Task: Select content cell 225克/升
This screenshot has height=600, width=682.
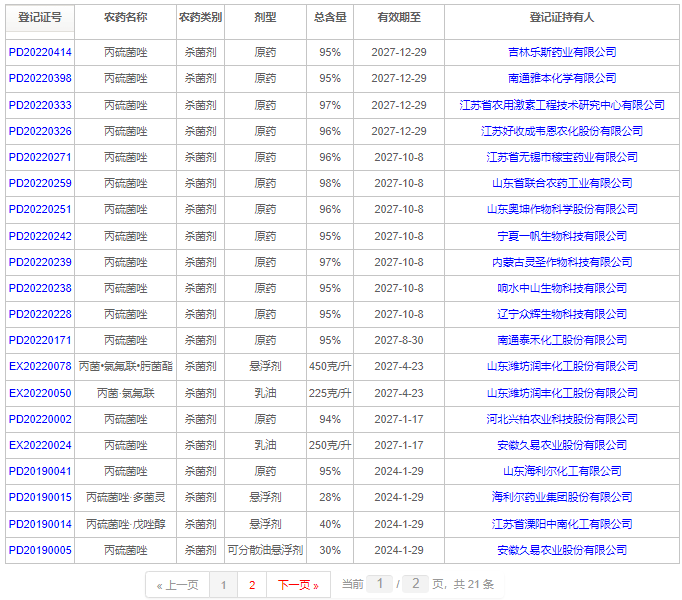Action: (x=330, y=393)
